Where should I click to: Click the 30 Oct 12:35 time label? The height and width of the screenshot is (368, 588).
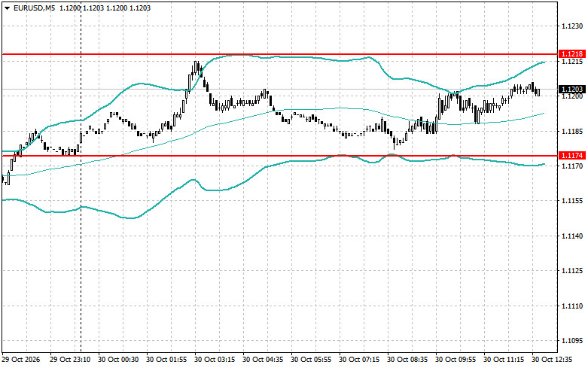[x=552, y=360]
